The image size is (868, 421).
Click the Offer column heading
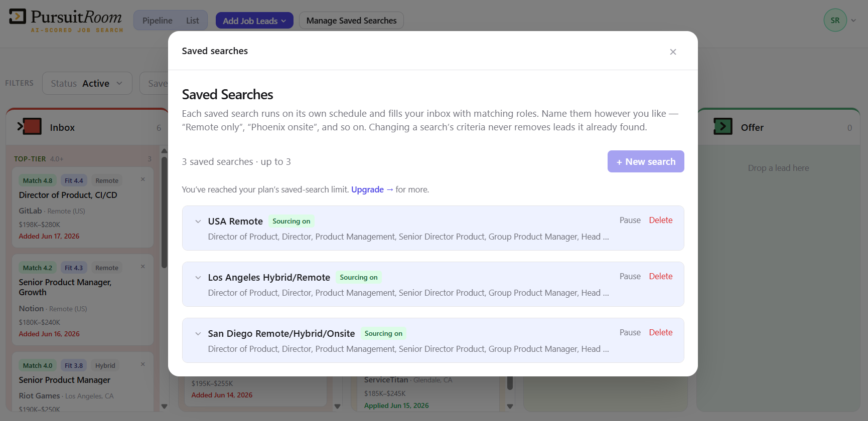point(752,128)
